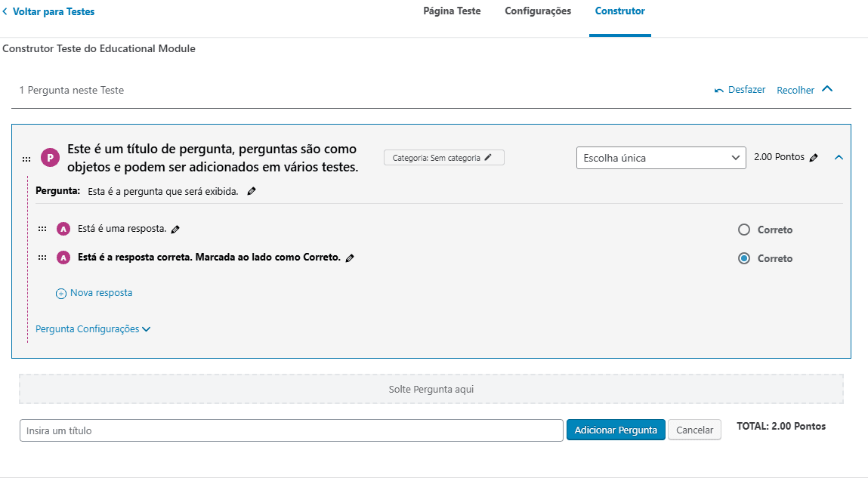Click the A badge of the bold correct answer

pos(63,258)
